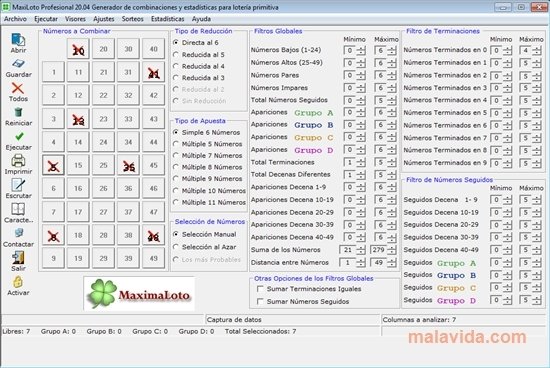Screen dimensions: 550x368
Task: Run with the Ejecutar green check icon
Action: [19, 136]
